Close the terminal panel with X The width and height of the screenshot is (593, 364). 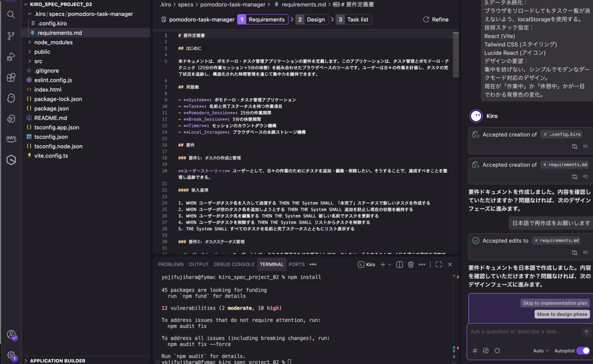(450, 265)
